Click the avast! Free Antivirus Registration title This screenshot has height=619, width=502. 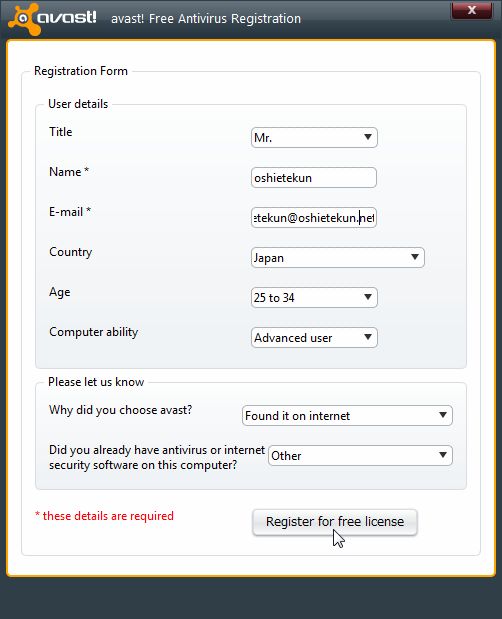tap(206, 19)
